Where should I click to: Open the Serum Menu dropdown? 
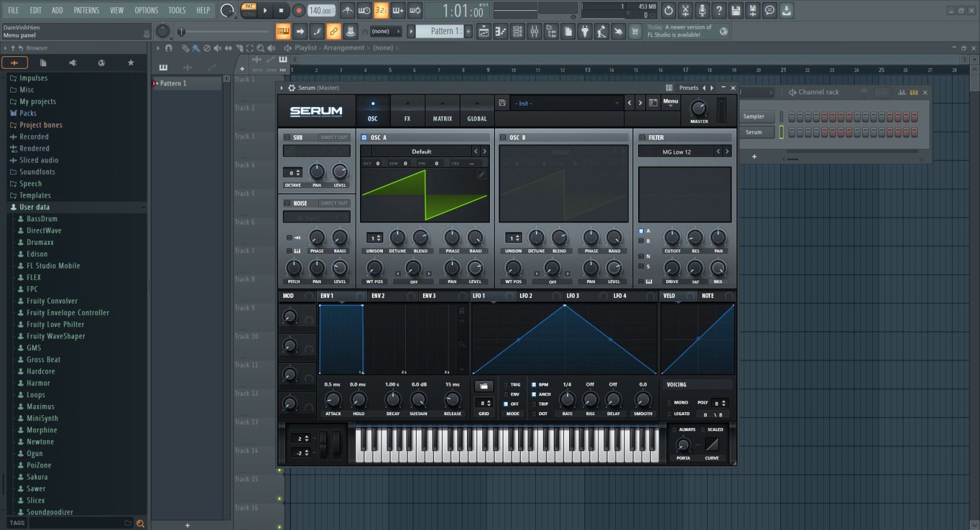(x=671, y=102)
